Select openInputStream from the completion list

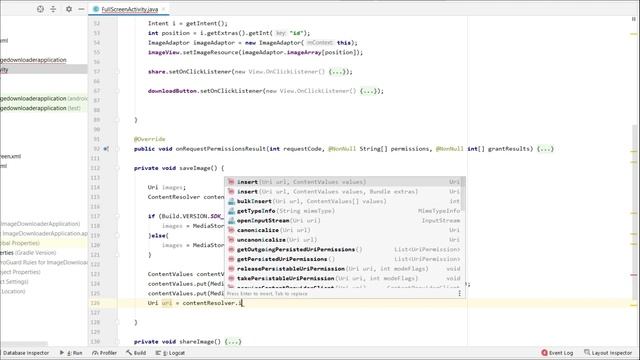[344, 220]
